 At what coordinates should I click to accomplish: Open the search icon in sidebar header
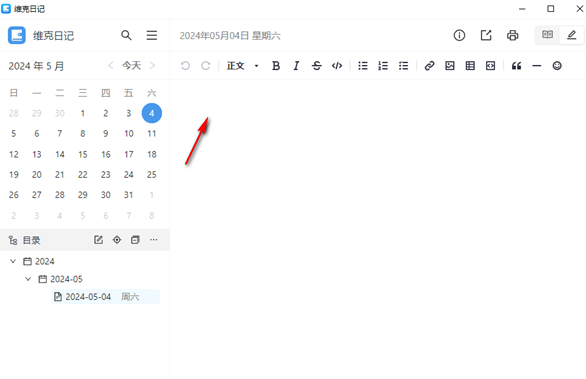click(x=126, y=36)
